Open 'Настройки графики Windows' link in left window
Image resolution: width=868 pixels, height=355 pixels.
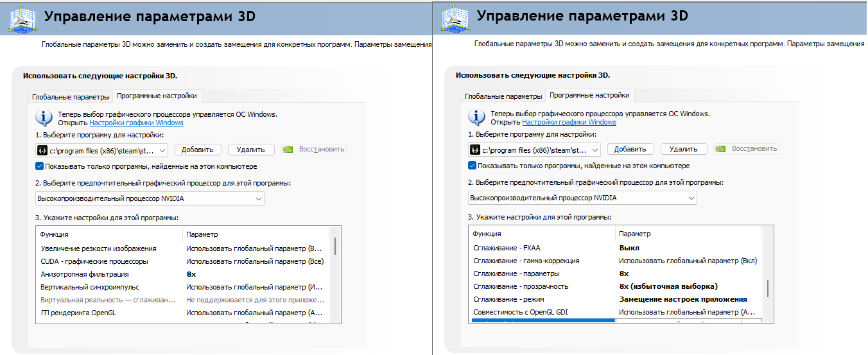[136, 123]
